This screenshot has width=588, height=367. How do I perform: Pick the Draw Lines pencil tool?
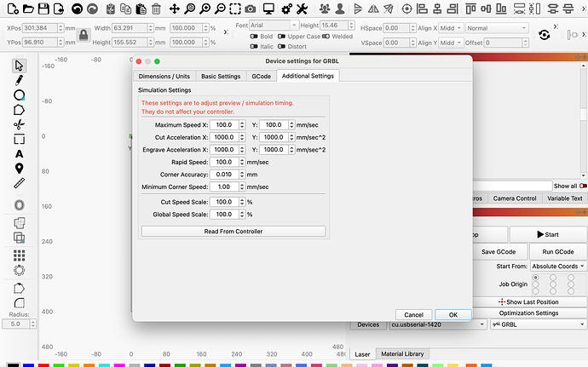coord(19,80)
